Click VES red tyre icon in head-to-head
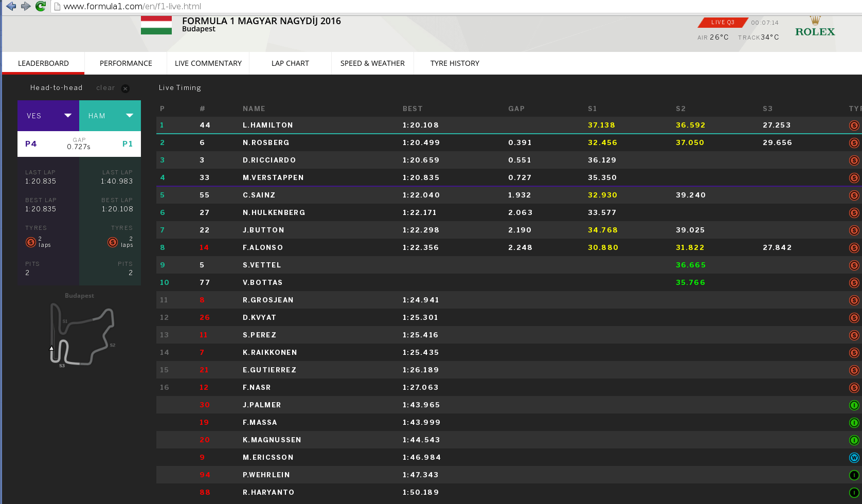Screen dimensions: 862x504 [x=31, y=242]
